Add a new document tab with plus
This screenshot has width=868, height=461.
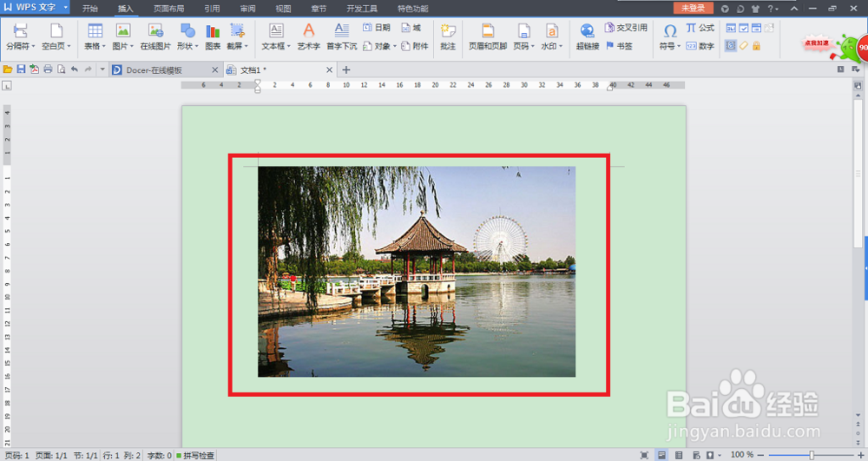click(346, 69)
